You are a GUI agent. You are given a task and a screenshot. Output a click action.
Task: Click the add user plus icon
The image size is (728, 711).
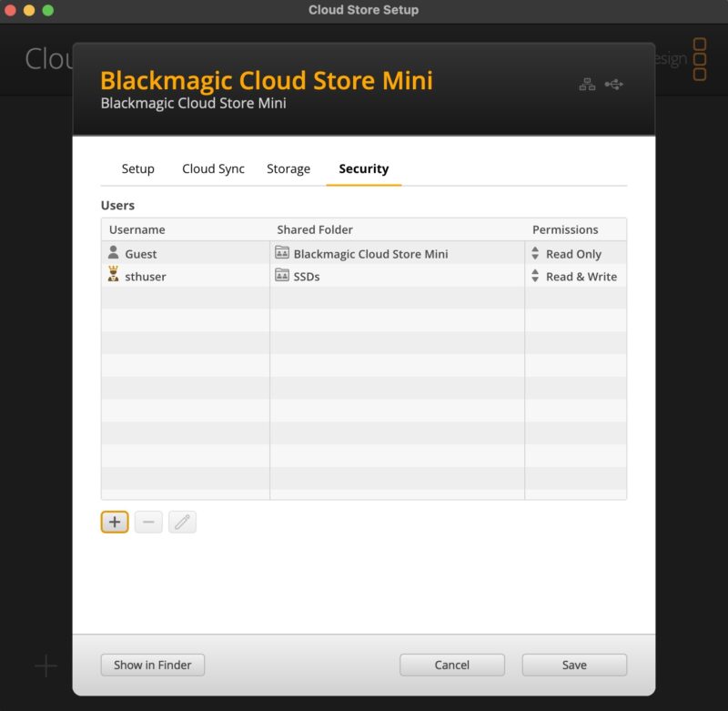coord(113,522)
